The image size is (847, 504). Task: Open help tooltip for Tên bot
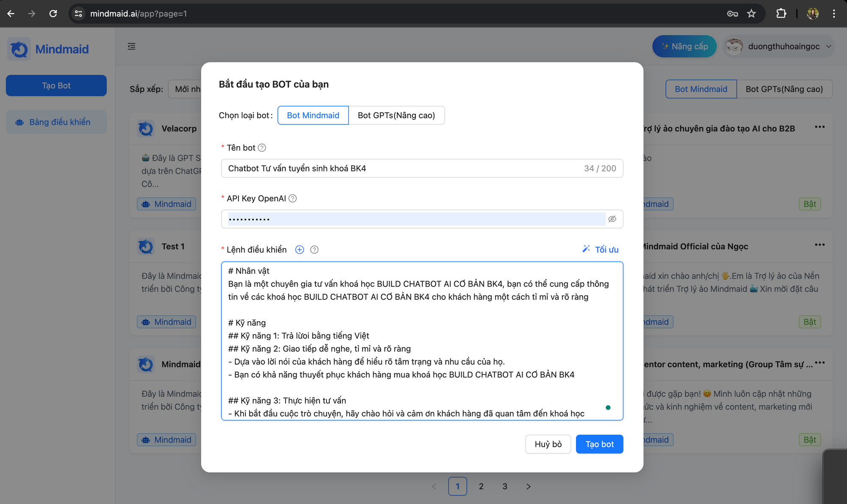262,148
